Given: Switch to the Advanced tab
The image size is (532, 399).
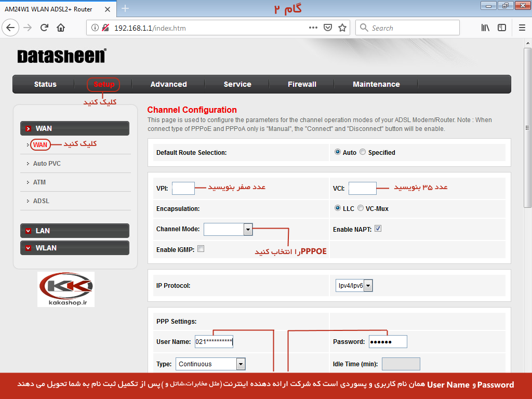Looking at the screenshot, I should pos(168,84).
